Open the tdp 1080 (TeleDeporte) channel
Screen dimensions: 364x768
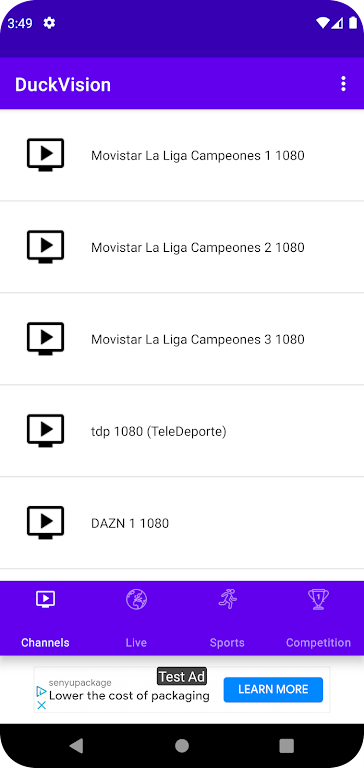pos(182,431)
